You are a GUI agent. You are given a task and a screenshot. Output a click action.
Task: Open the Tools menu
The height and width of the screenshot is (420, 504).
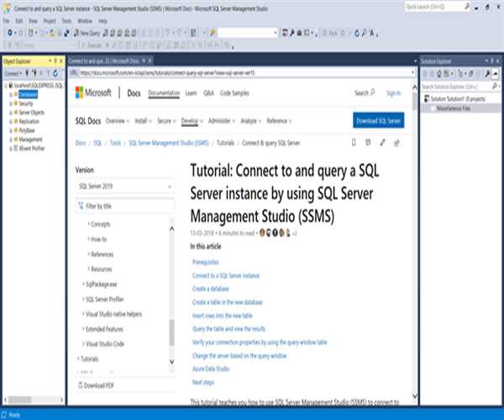pyautogui.click(x=66, y=19)
